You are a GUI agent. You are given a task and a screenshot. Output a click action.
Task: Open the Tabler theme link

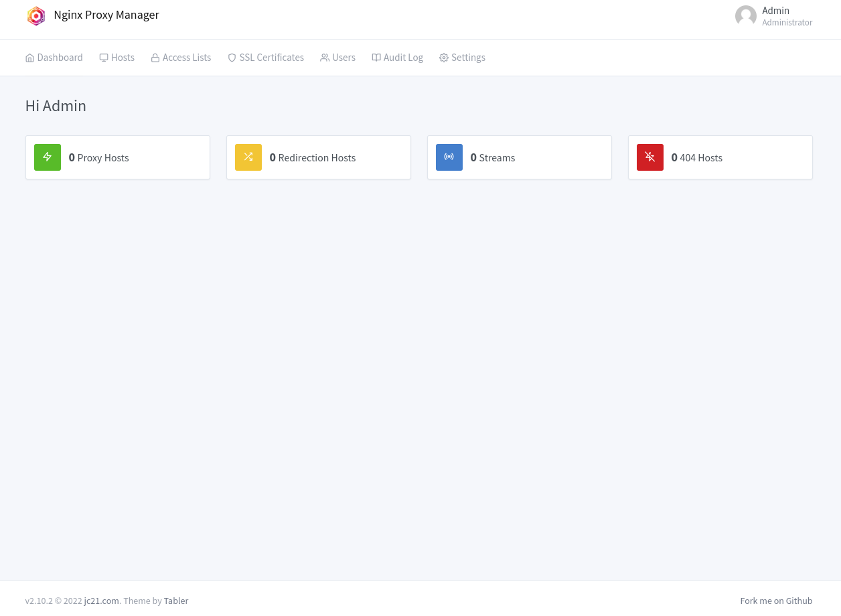[x=176, y=601]
